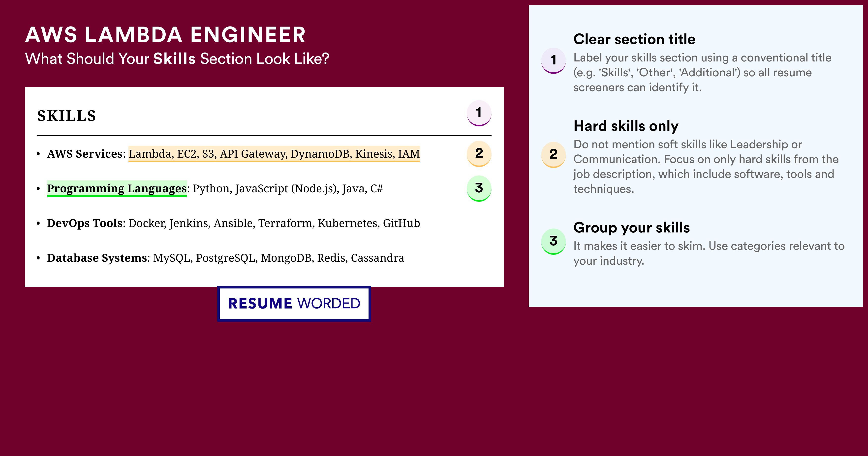Click green 3 badge next to Group your skills
Viewport: 868px width, 456px height.
click(x=553, y=241)
